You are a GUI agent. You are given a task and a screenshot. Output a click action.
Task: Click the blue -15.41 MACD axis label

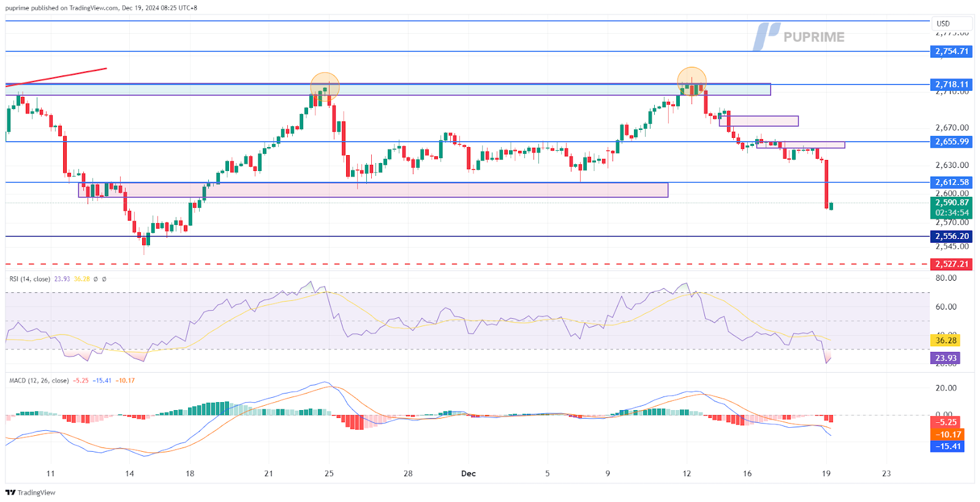tap(947, 446)
